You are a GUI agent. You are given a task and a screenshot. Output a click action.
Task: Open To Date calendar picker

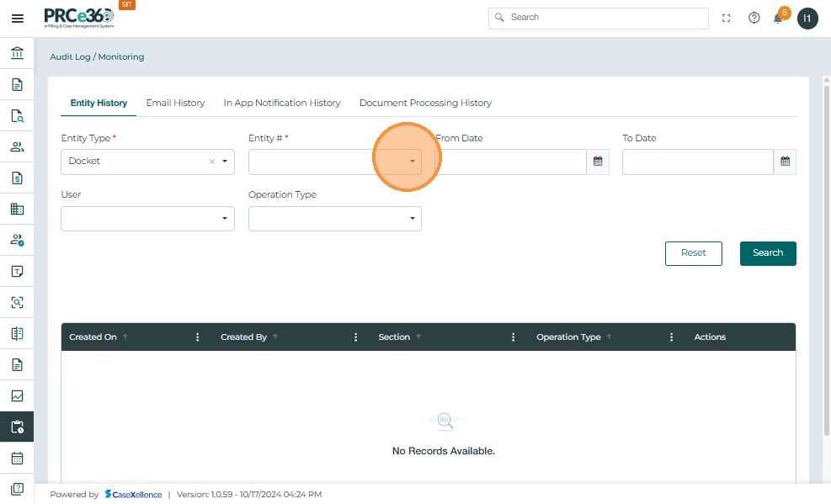[x=785, y=162]
